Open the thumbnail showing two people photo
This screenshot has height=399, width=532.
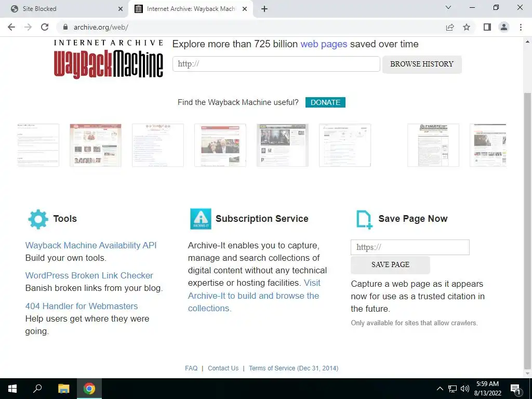(220, 145)
